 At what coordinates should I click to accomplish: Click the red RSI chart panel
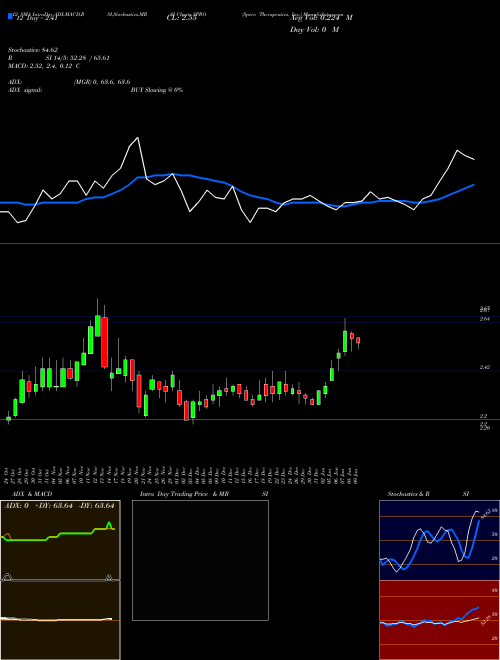439,620
